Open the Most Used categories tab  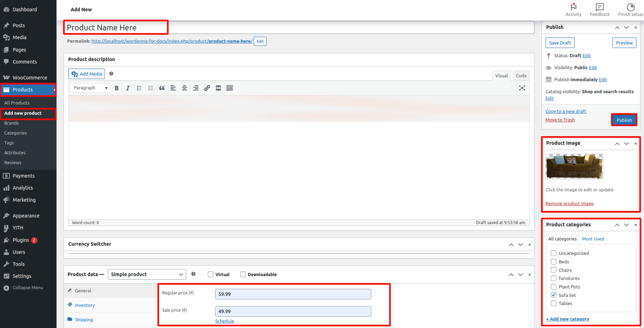pyautogui.click(x=593, y=239)
